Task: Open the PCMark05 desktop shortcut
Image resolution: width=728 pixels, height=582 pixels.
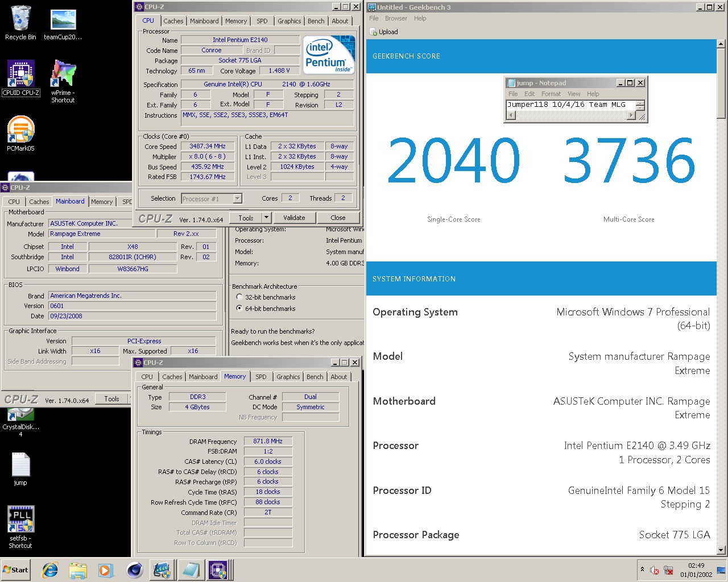Action: [x=21, y=134]
